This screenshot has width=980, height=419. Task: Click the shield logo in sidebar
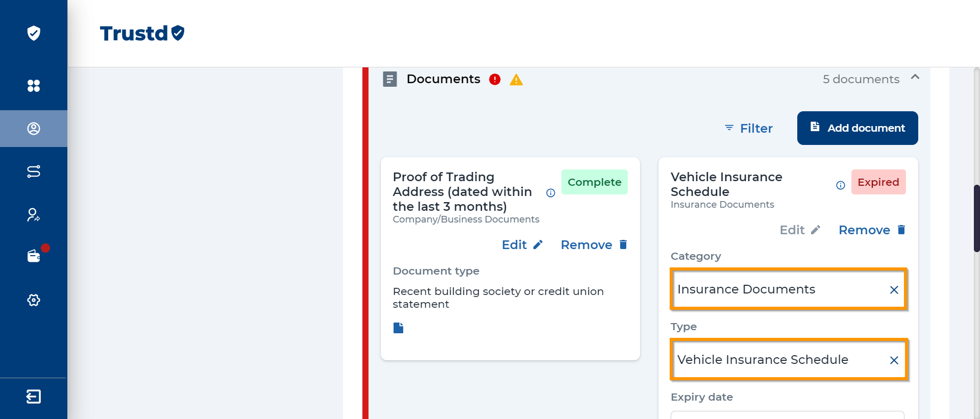[34, 33]
